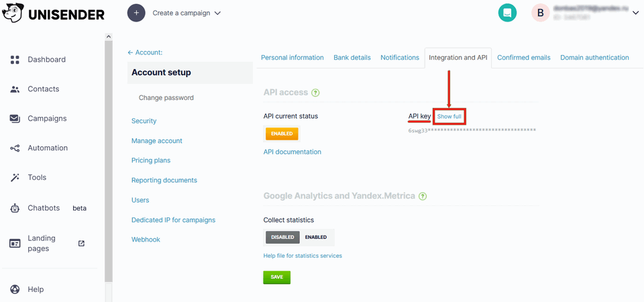Expand the Create a campaign dropdown

217,13
